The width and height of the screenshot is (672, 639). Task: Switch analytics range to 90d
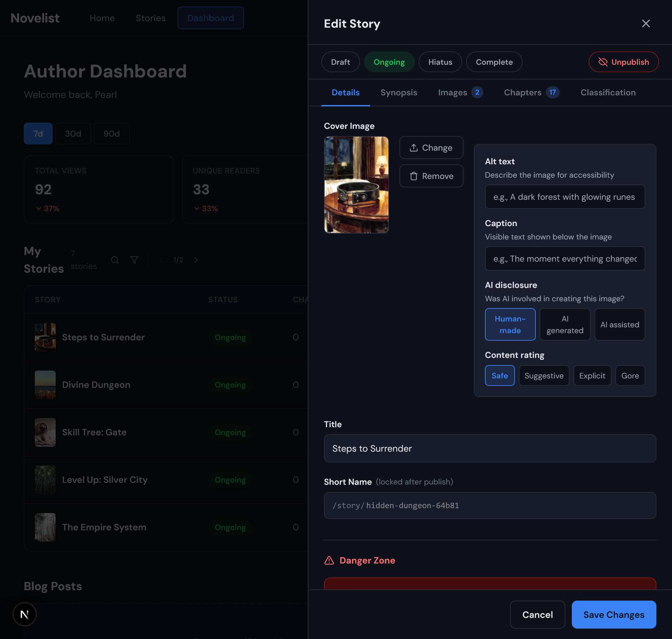(111, 133)
